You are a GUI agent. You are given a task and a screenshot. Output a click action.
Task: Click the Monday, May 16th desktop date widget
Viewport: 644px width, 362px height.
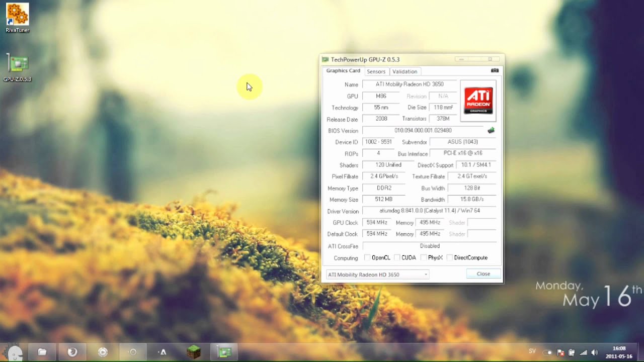589,295
